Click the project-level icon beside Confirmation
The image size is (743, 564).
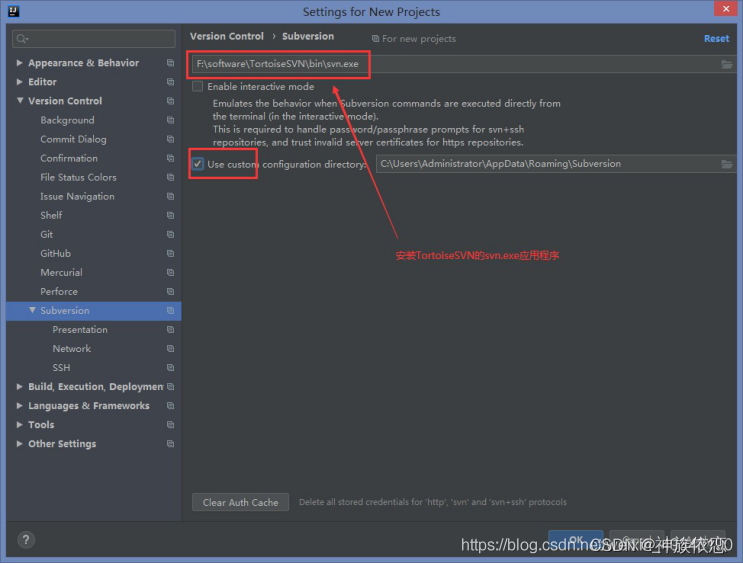171,158
